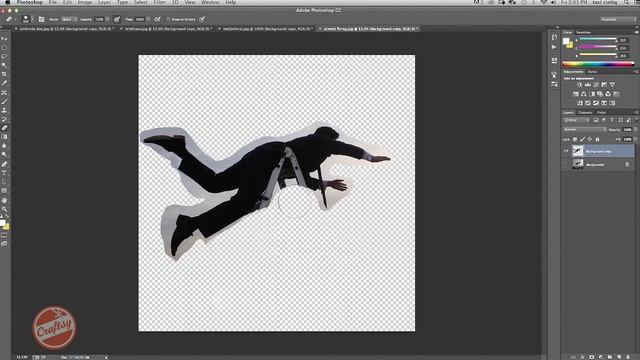Open the workspace switcher dropdown
The width and height of the screenshot is (640, 360).
[x=618, y=19]
